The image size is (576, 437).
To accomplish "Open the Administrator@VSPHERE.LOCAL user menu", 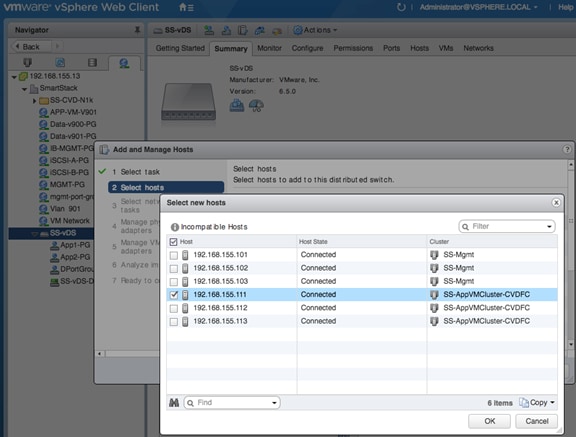I will click(x=478, y=7).
